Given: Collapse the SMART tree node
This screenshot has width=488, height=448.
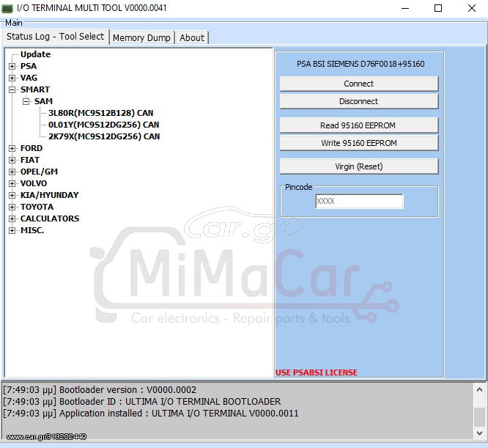Looking at the screenshot, I should click(x=12, y=89).
